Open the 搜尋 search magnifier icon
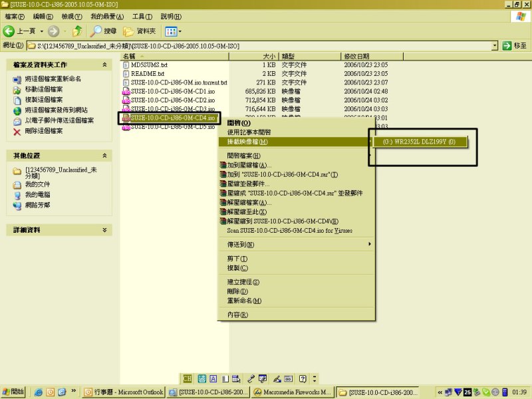Viewport: 532px width, 399px height. [x=96, y=31]
